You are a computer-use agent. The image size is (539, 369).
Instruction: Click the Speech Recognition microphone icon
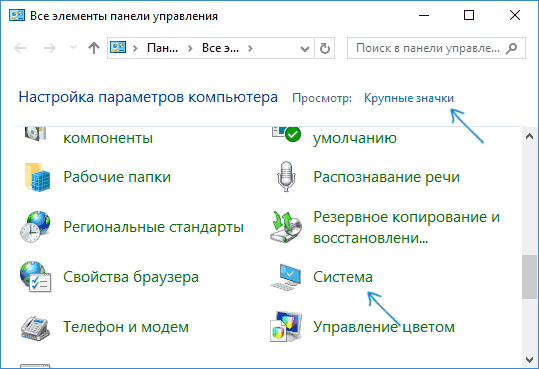coord(286,177)
